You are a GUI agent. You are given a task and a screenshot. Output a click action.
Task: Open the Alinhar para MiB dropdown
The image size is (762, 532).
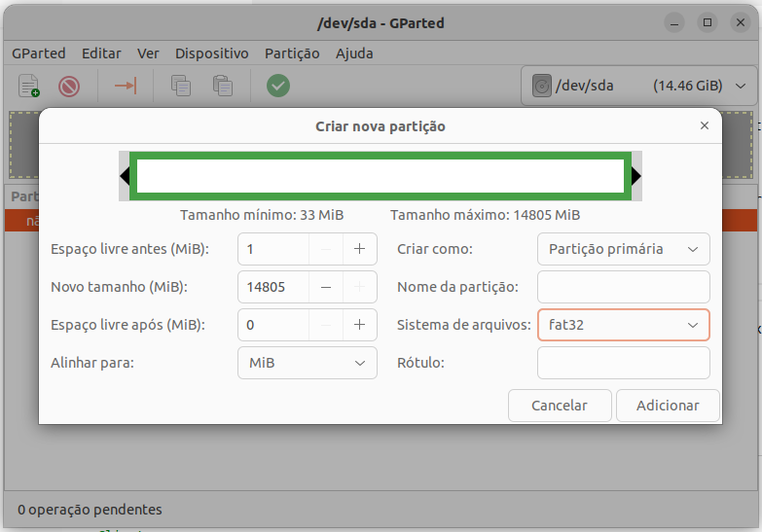(x=308, y=363)
